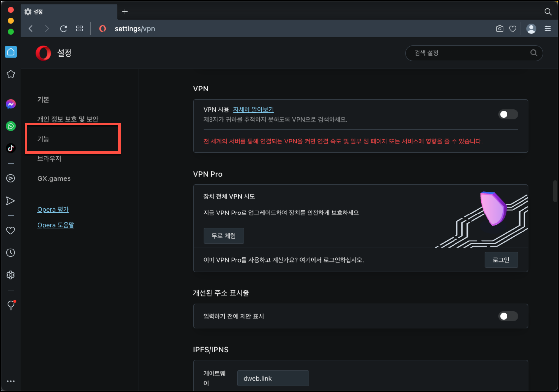Toggle 입력하기 전에 제안 표시 switch
This screenshot has height=392, width=559.
pyautogui.click(x=508, y=316)
